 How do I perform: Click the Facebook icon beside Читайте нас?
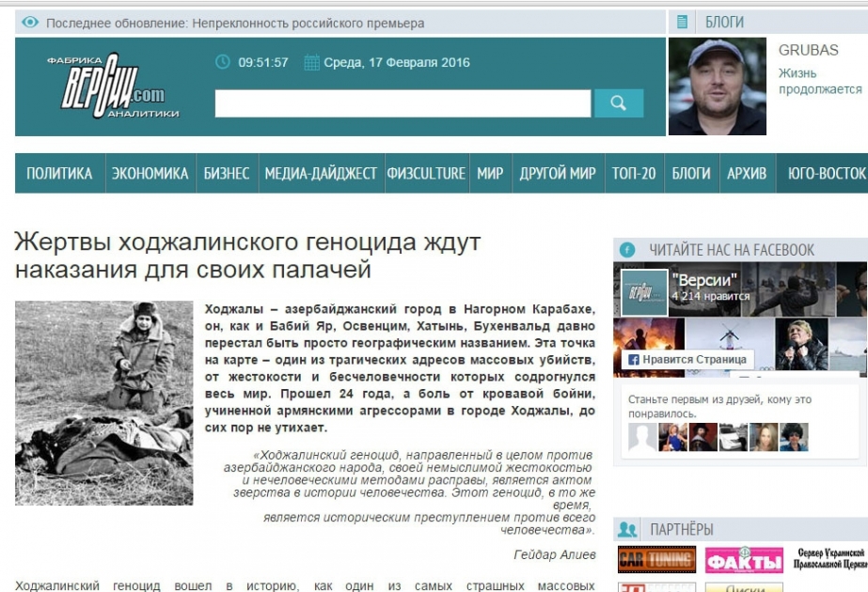click(x=626, y=250)
